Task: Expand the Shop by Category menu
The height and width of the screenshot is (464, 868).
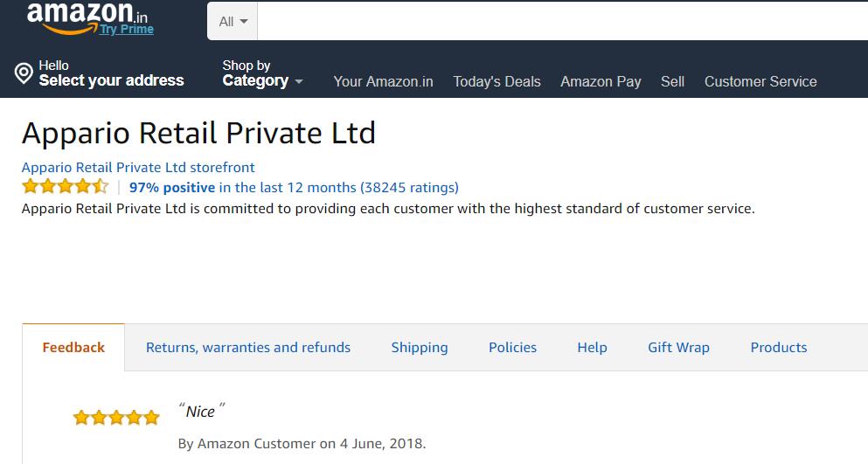Action: click(x=263, y=73)
